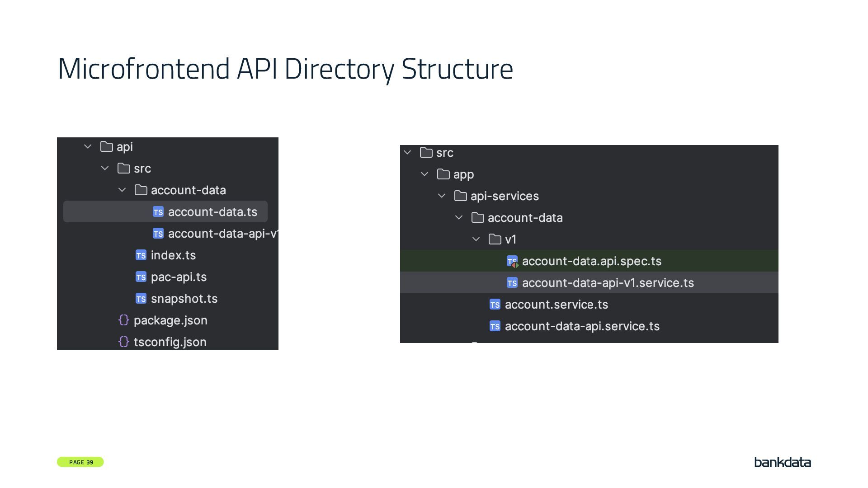
Task: Click the TypeScript icon beside account-data.ts
Action: click(x=158, y=212)
